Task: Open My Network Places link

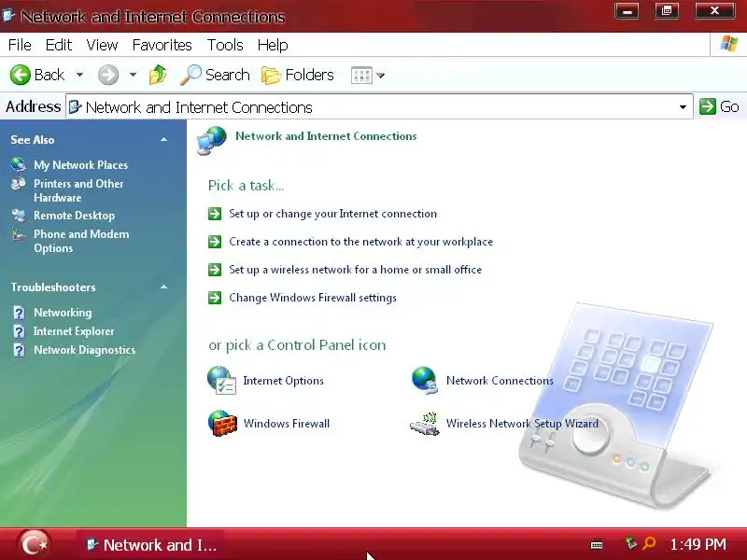Action: (x=80, y=165)
